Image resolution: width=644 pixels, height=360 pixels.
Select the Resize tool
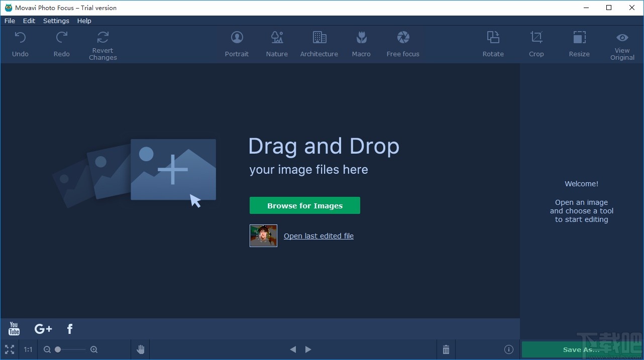579,44
